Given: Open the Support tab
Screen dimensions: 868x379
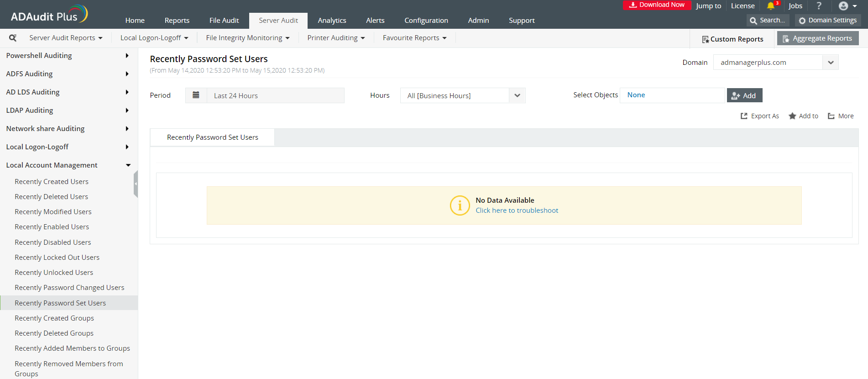Looking at the screenshot, I should point(522,21).
